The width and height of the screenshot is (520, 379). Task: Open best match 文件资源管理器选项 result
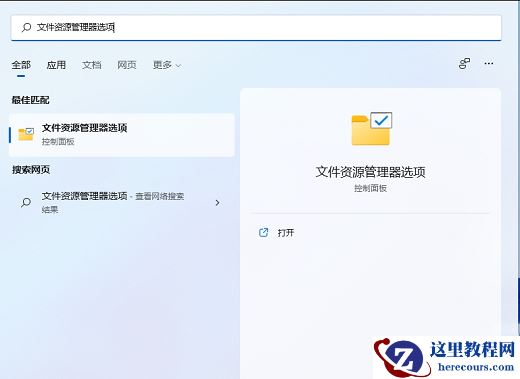tap(122, 135)
